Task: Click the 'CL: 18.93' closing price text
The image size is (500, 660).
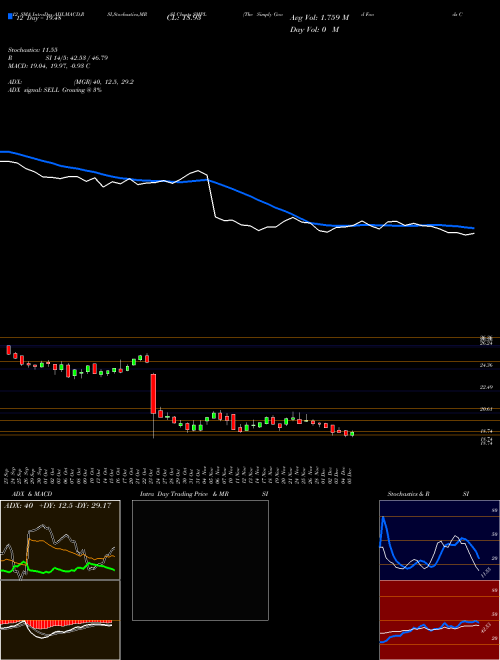Action: tap(184, 18)
